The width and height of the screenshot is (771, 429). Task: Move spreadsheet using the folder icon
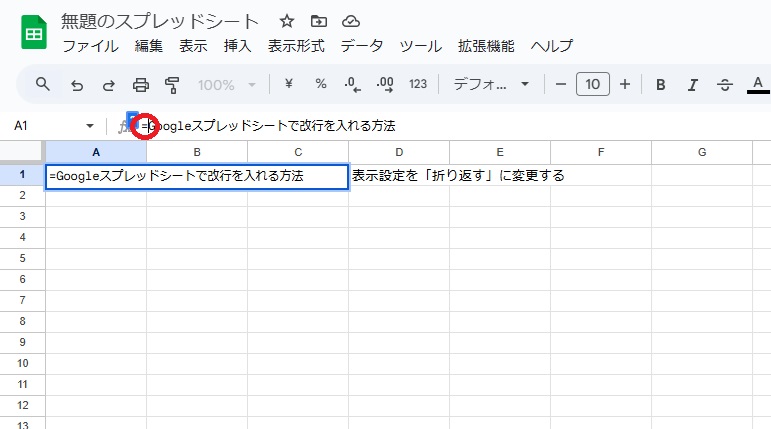pos(319,21)
